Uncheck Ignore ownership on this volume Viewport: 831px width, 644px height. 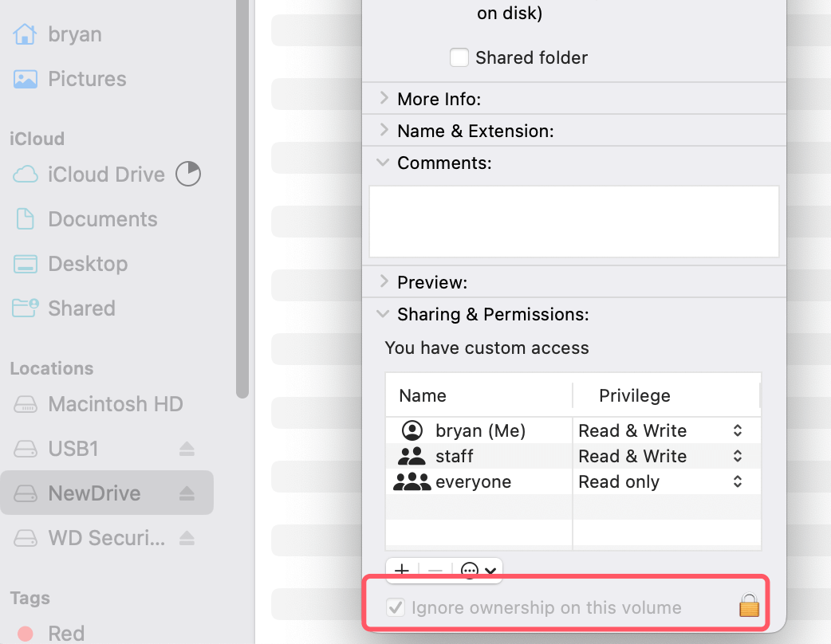396,607
